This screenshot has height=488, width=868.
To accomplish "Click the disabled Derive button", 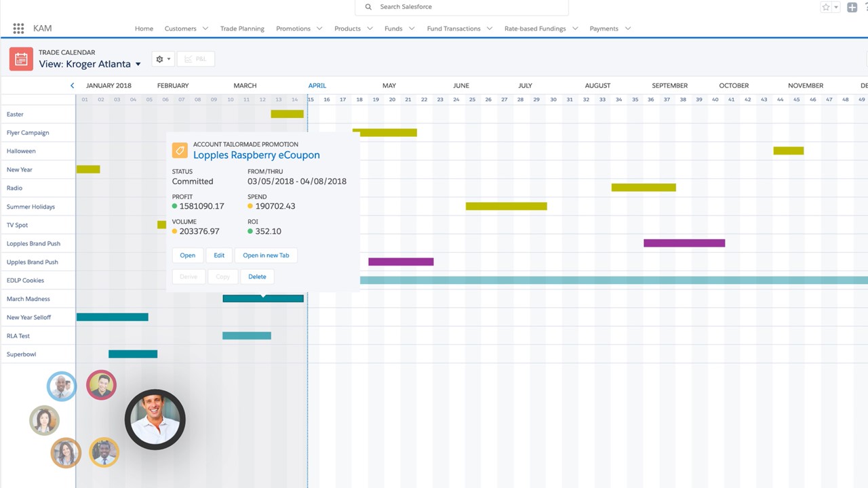I will pyautogui.click(x=189, y=277).
